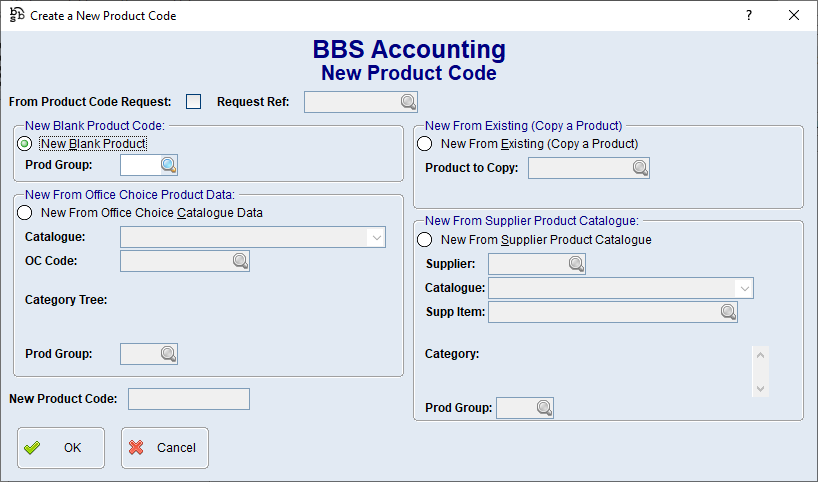Open the Supp Item search icon
This screenshot has width=818, height=482.
728,313
